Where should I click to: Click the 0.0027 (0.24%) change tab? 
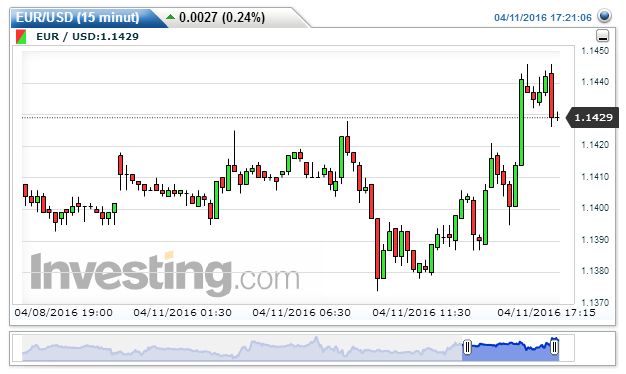point(222,18)
